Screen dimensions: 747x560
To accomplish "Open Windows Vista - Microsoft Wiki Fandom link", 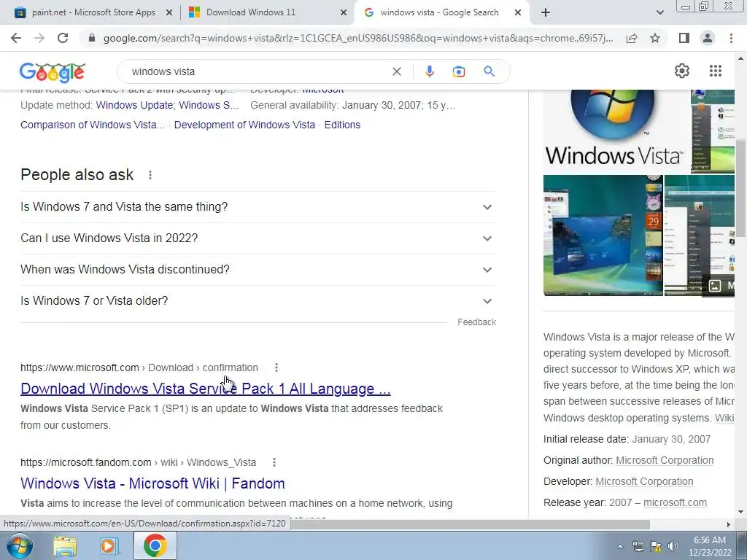I will tap(152, 483).
